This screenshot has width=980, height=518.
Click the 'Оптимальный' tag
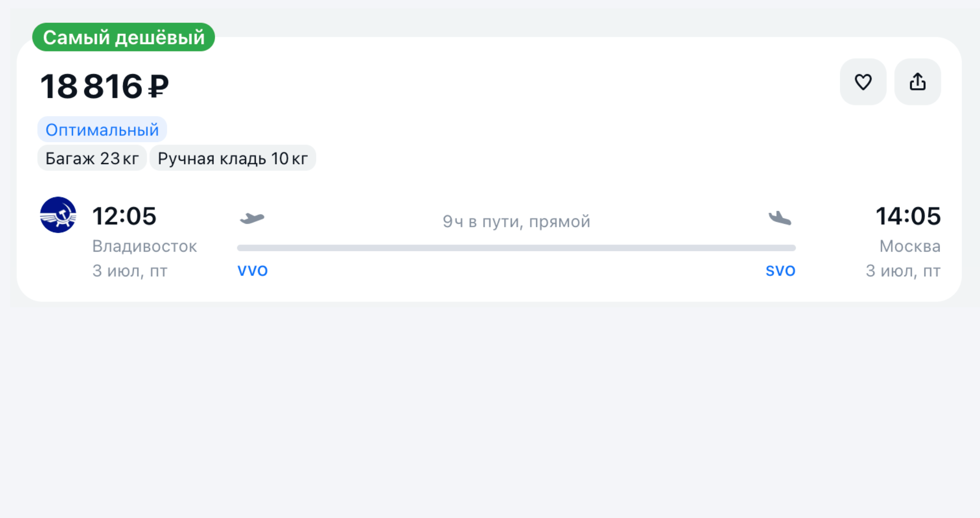[102, 130]
